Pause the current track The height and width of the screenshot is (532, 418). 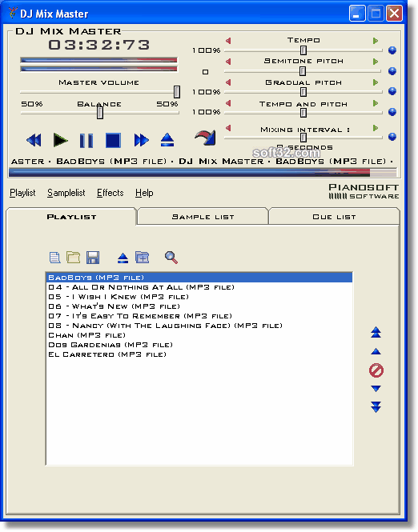tap(86, 140)
